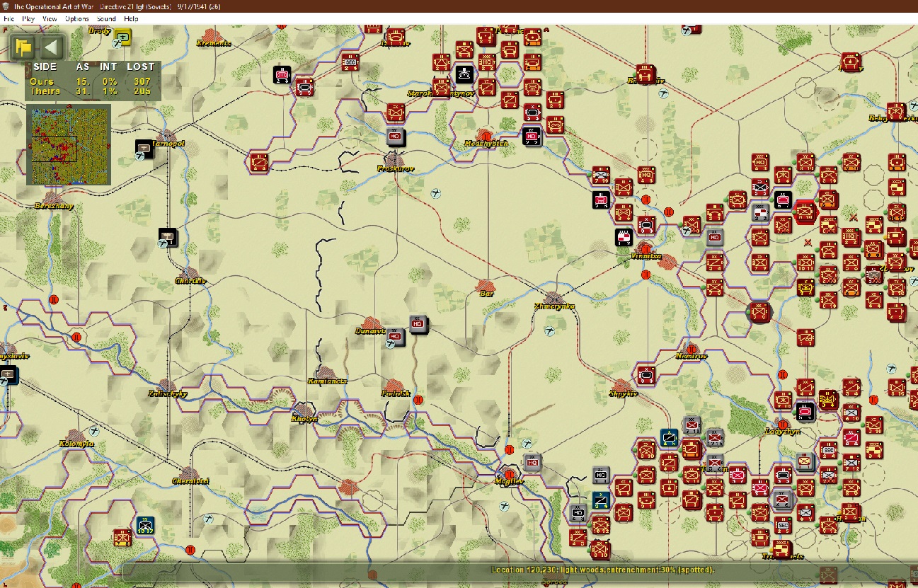Click the Tarnopol city label
This screenshot has height=588, width=918.
click(170, 144)
